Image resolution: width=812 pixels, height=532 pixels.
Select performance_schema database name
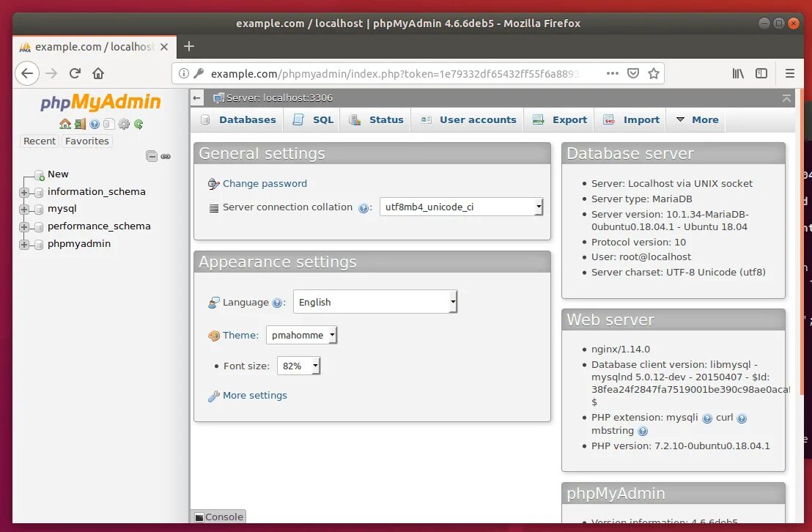coord(99,226)
